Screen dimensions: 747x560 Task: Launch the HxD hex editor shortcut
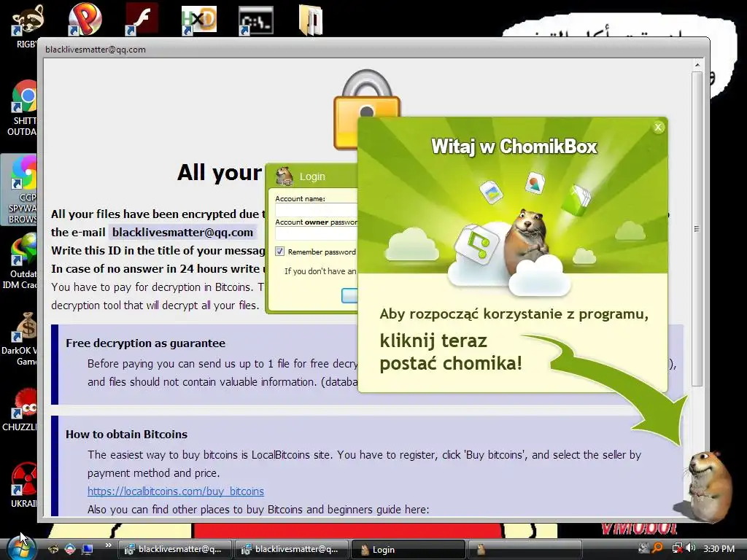198,20
